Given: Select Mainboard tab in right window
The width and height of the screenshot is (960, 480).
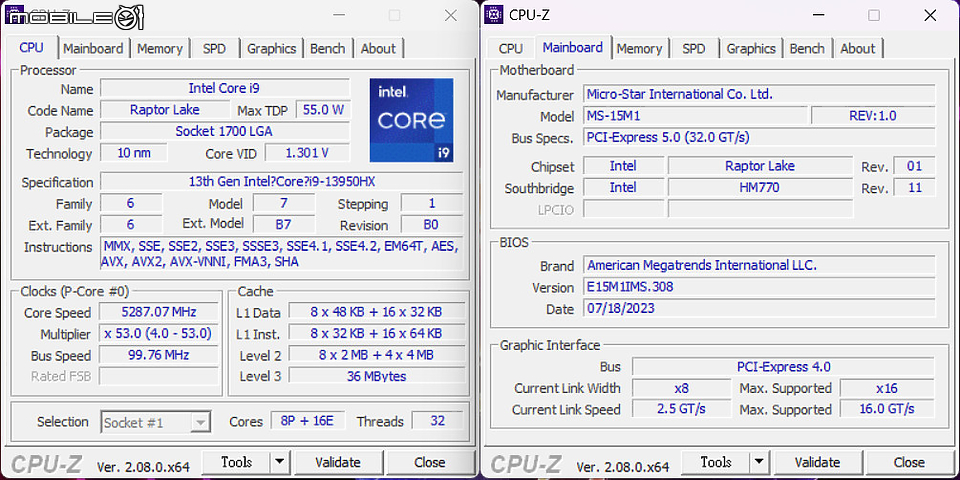Looking at the screenshot, I should pos(573,47).
